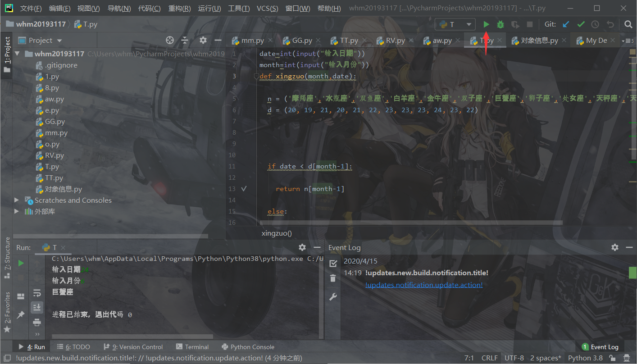Print the Run console output
637x364 pixels.
37,323
